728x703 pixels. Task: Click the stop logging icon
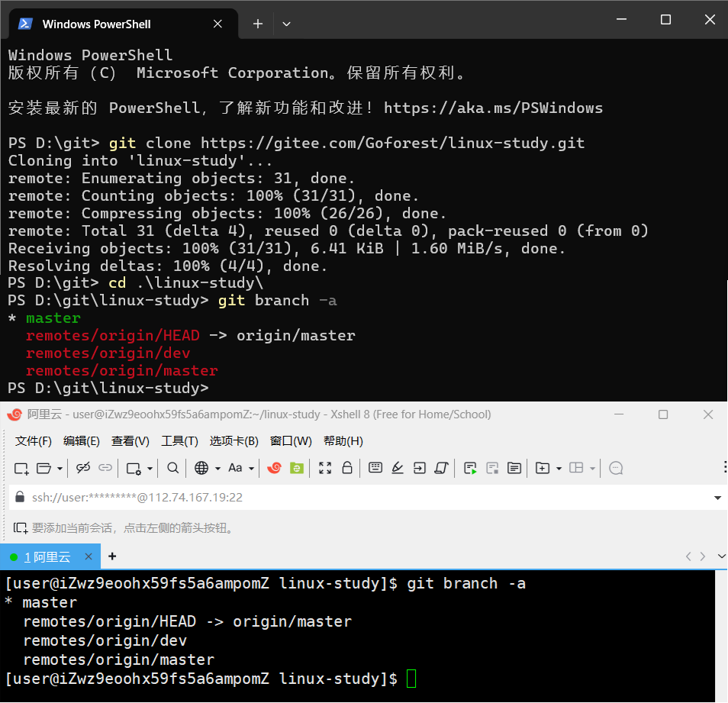point(492,468)
